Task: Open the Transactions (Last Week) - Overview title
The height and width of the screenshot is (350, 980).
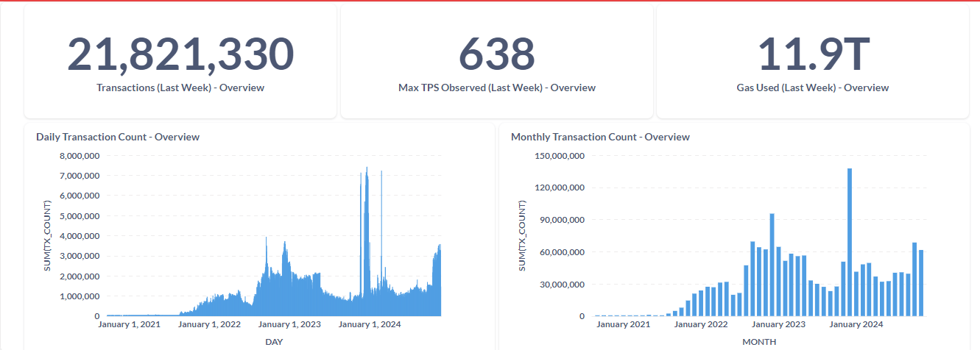Action: [180, 87]
